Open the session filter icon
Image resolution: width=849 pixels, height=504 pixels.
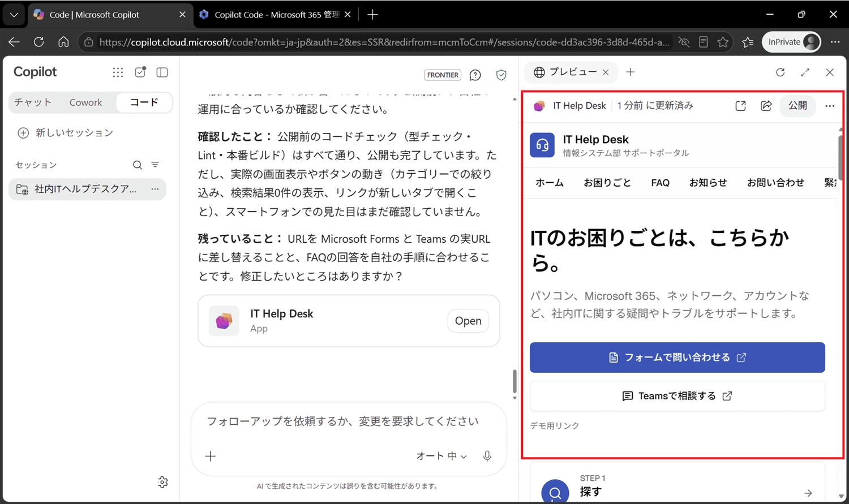pos(155,165)
